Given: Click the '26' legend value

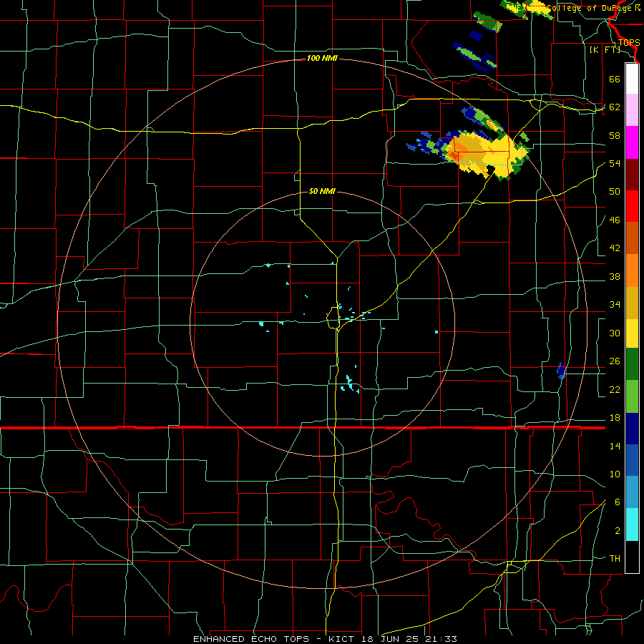Looking at the screenshot, I should (x=615, y=361).
